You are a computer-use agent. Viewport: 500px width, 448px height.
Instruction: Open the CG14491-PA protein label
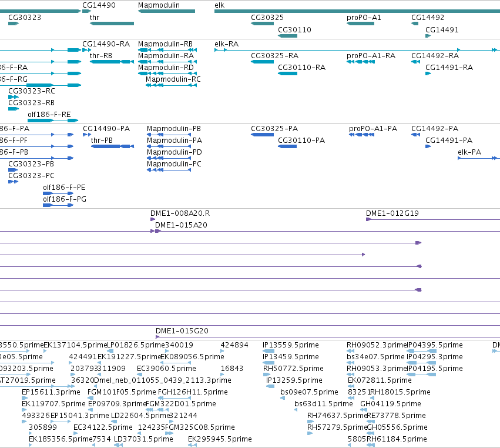click(x=449, y=141)
